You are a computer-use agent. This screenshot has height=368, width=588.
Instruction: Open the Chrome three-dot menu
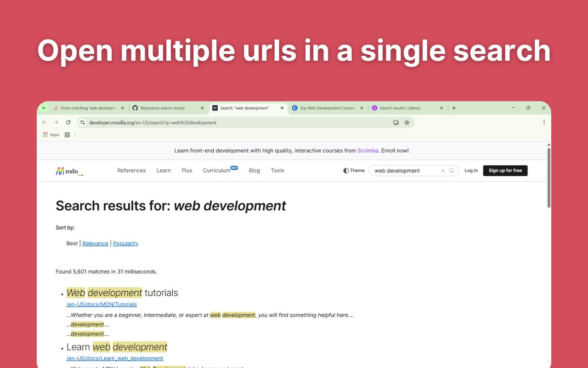(544, 122)
